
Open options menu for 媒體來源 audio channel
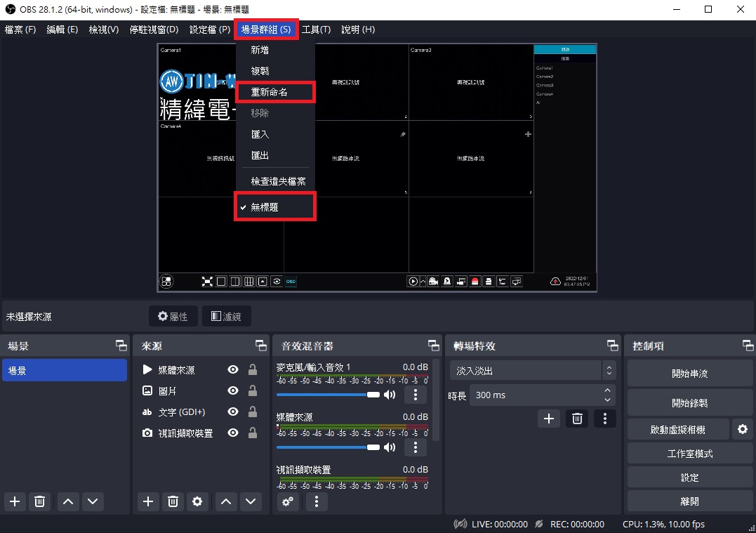tap(416, 447)
